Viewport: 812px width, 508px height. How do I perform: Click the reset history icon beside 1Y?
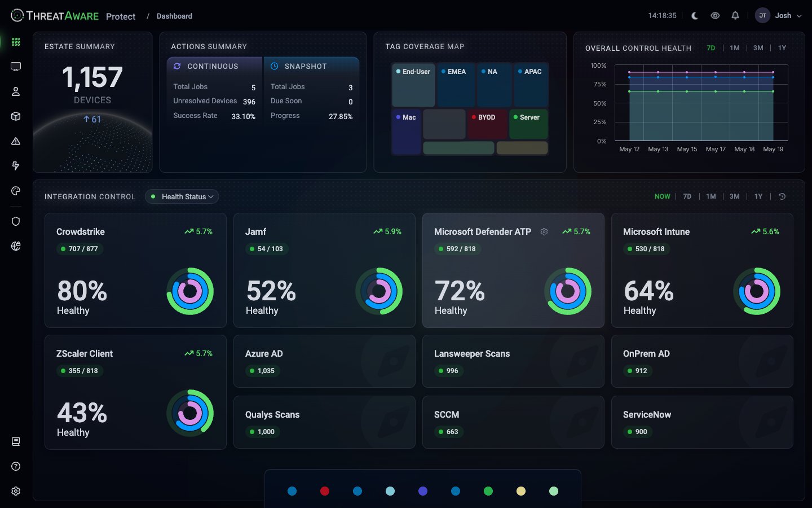point(782,196)
